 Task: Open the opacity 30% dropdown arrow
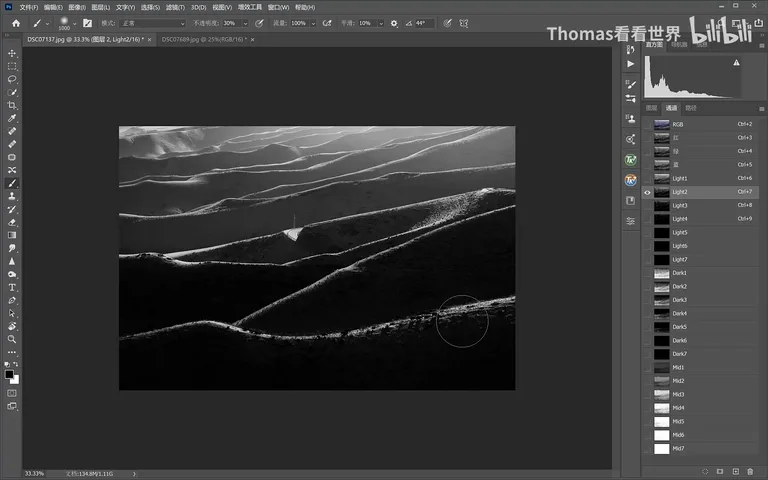(x=245, y=23)
